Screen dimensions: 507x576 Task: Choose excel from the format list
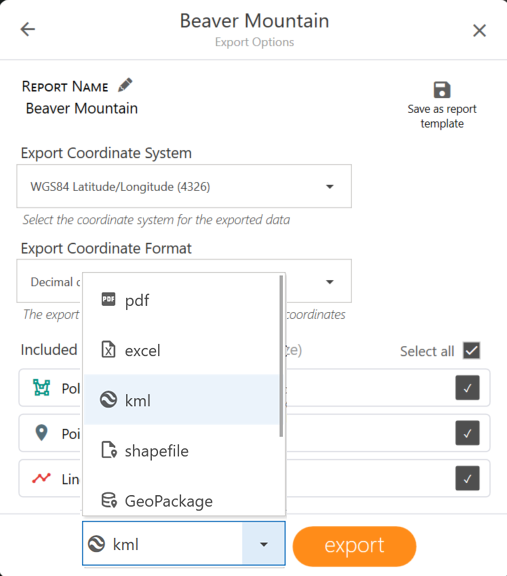(x=181, y=350)
